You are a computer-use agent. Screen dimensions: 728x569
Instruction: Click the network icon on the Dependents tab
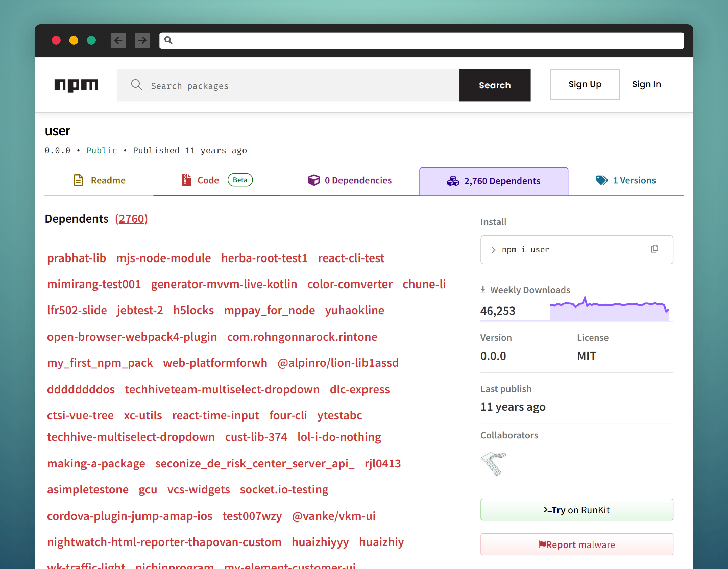pos(453,181)
